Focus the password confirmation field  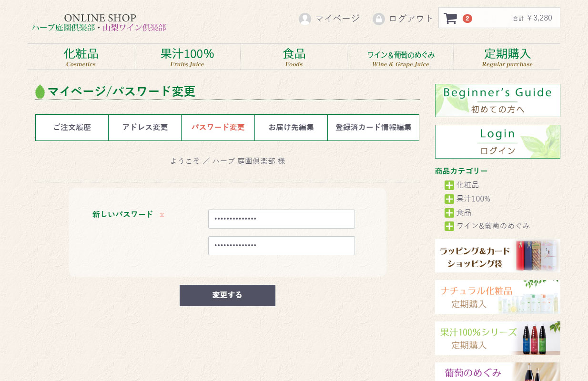coord(281,246)
